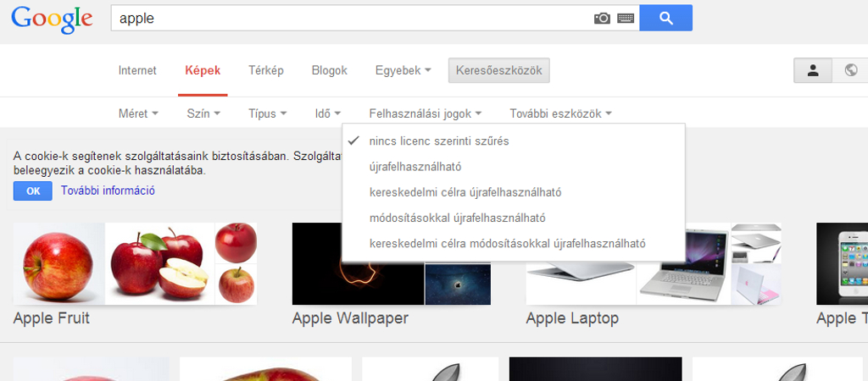The image size is (868, 381).
Task: Expand the Idő filter dropdown
Action: pyautogui.click(x=328, y=114)
